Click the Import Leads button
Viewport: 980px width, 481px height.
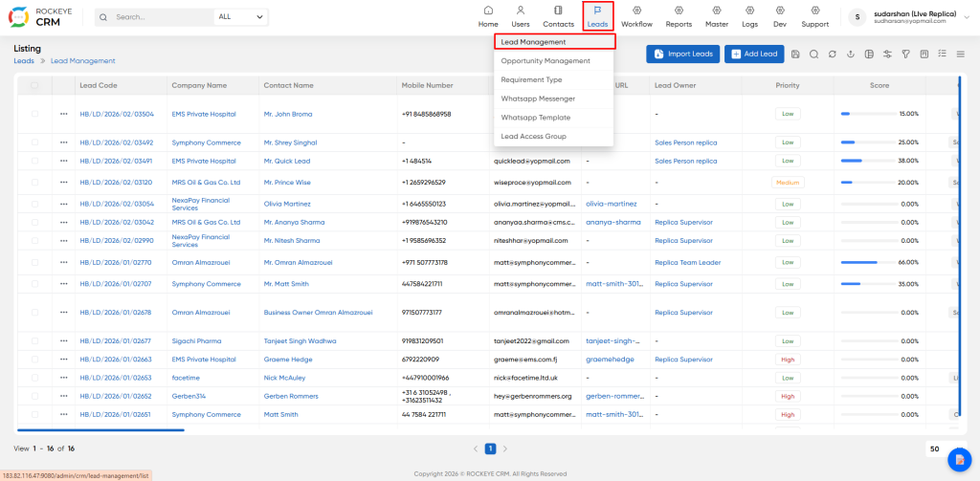pos(683,55)
